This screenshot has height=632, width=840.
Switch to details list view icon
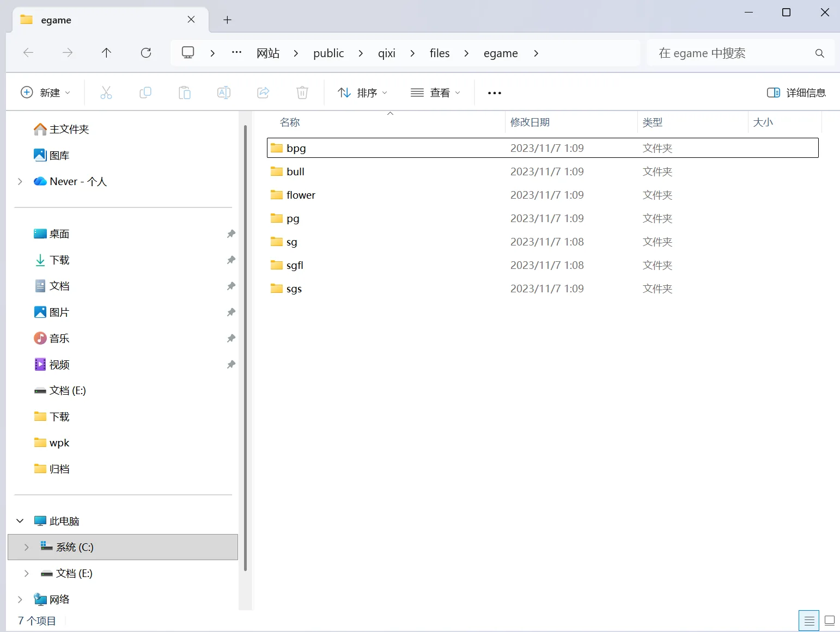809,621
